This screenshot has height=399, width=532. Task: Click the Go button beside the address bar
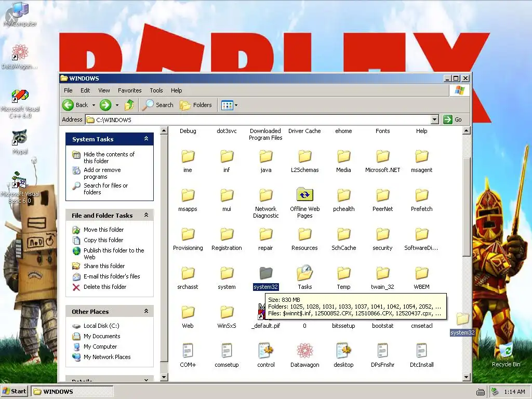coord(453,119)
